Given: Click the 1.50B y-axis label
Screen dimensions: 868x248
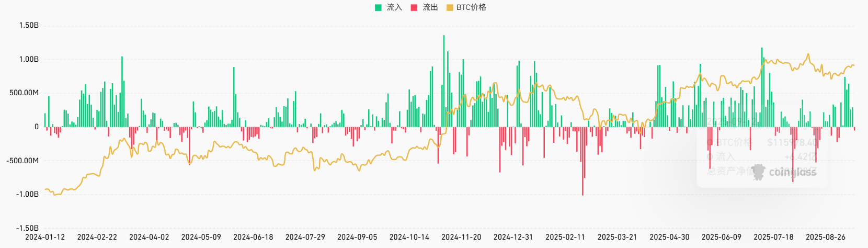Looking at the screenshot, I should click(29, 25).
